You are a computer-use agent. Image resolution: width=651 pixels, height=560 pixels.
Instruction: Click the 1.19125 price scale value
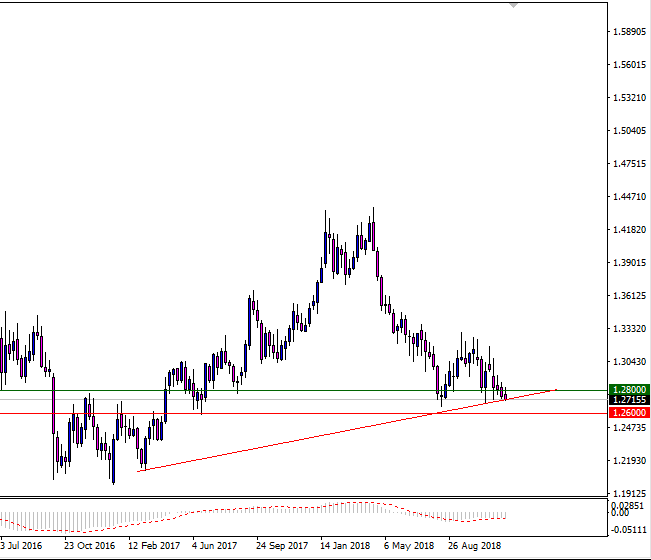(630, 494)
